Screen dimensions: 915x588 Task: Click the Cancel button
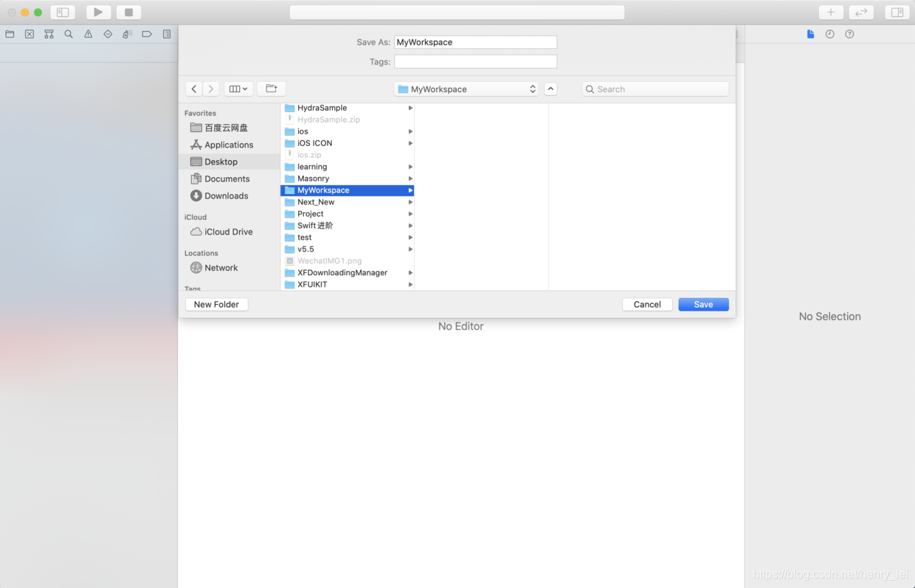point(647,304)
